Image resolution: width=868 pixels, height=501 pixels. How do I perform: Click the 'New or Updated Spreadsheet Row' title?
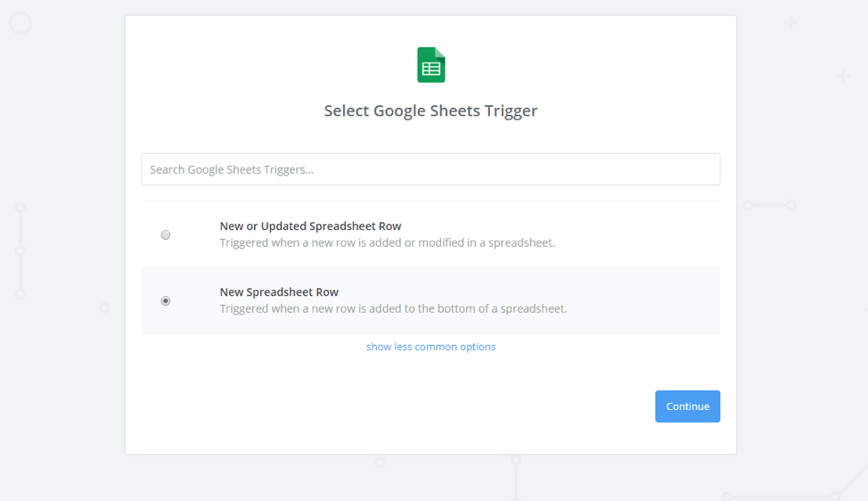(310, 226)
